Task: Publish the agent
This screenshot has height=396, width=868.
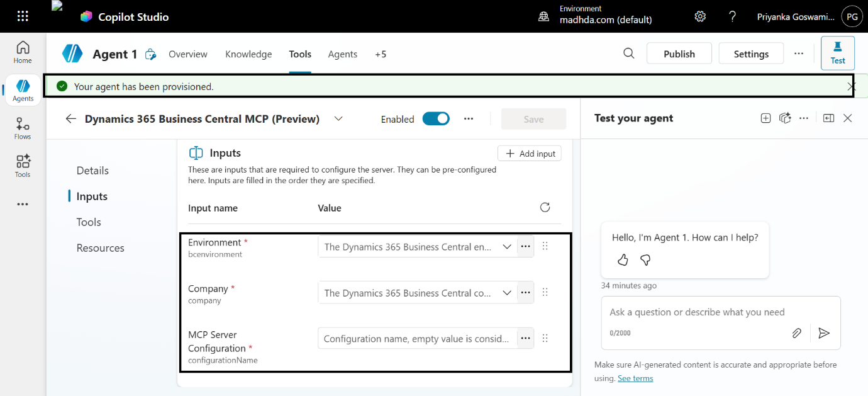Action: pyautogui.click(x=679, y=53)
